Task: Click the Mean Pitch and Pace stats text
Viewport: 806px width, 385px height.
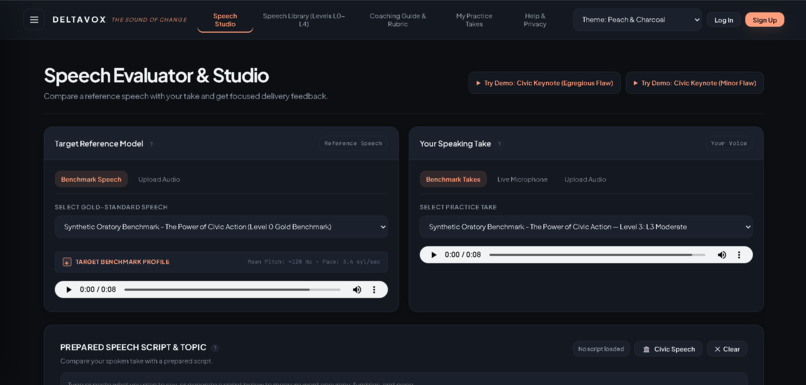Action: point(314,262)
